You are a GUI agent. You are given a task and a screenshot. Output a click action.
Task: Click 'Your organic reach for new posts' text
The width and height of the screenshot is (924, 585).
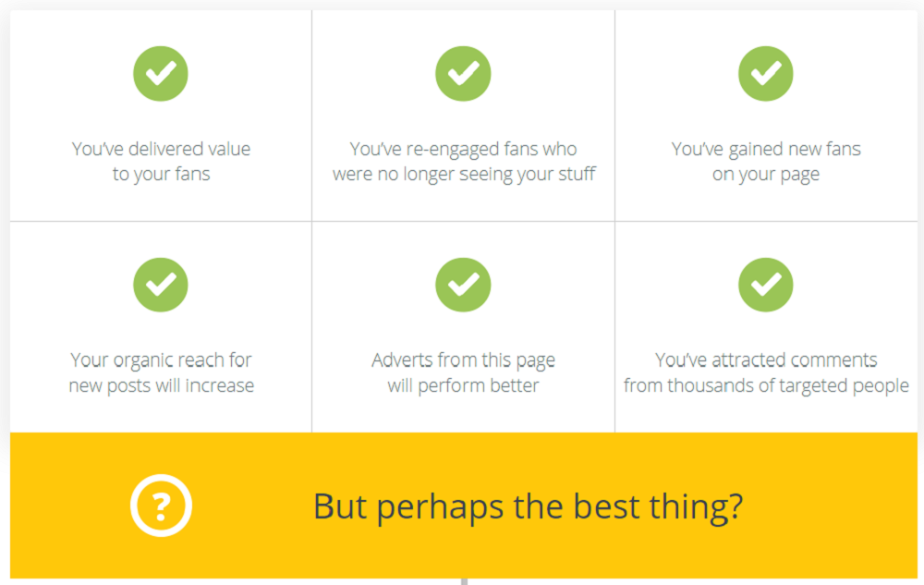[x=161, y=372]
